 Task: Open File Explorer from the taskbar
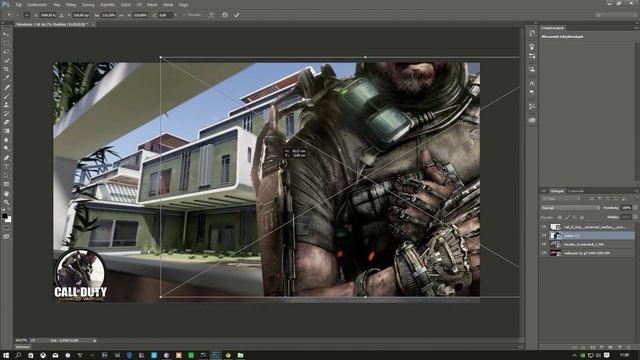[x=240, y=355]
